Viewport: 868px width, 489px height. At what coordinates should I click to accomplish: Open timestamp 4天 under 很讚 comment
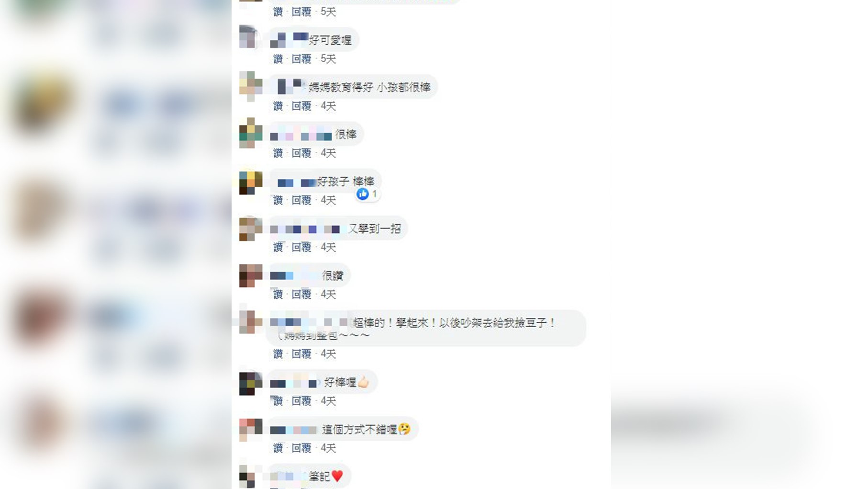coord(328,295)
